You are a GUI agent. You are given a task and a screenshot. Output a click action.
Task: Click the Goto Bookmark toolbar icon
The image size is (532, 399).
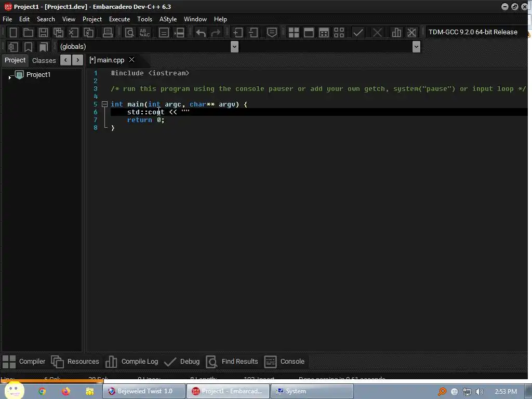coord(43,47)
